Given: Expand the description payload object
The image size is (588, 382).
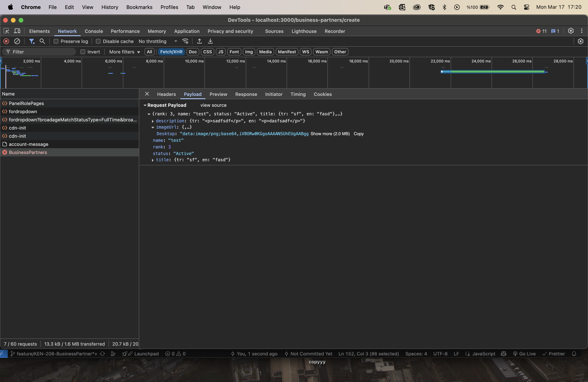Looking at the screenshot, I should (153, 121).
